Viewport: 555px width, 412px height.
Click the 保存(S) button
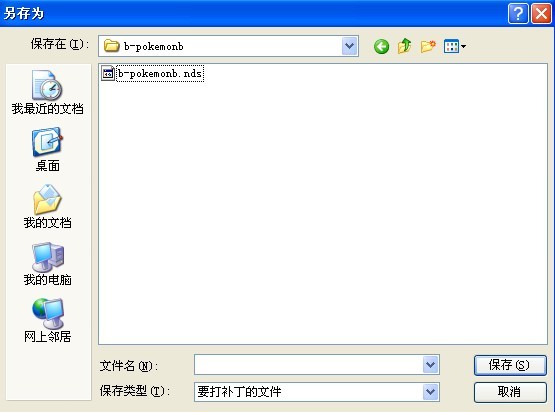click(x=510, y=365)
